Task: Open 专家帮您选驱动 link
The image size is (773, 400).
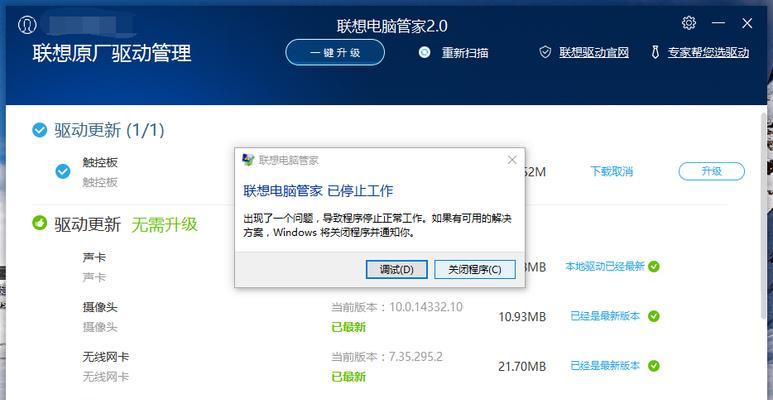Action: point(708,52)
